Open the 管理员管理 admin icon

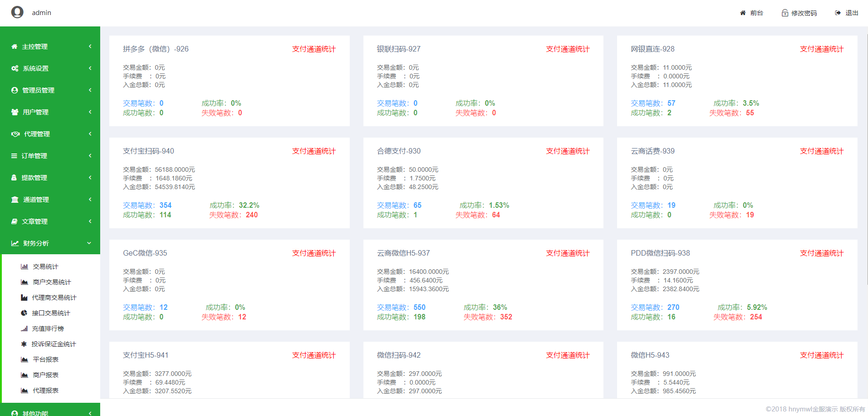tap(14, 90)
